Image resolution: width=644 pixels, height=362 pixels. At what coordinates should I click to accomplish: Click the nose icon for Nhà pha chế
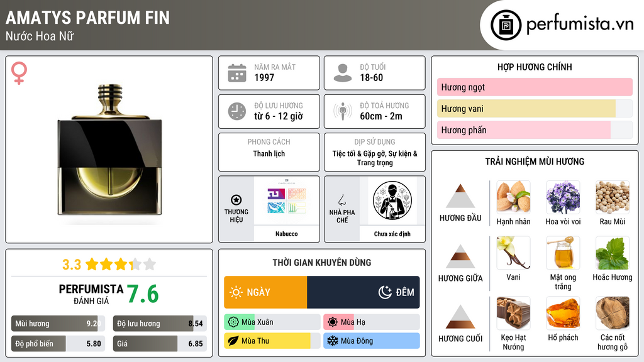pyautogui.click(x=341, y=200)
